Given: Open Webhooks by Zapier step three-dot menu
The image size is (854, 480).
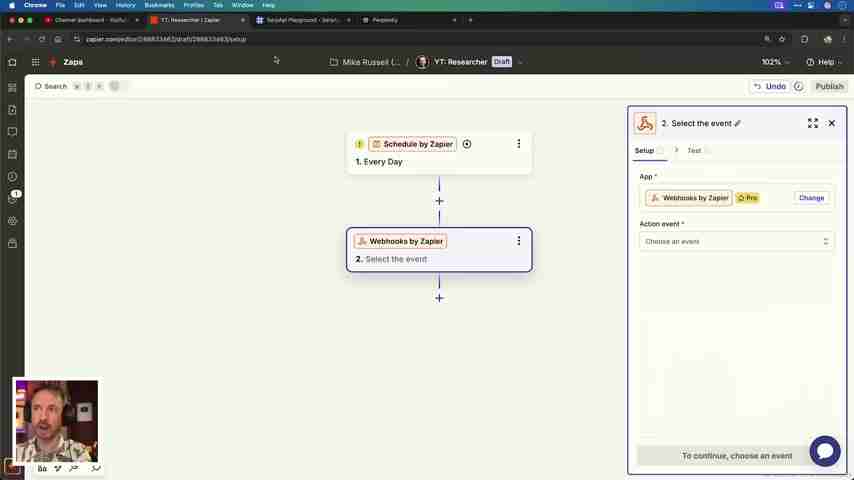Looking at the screenshot, I should pos(518,241).
